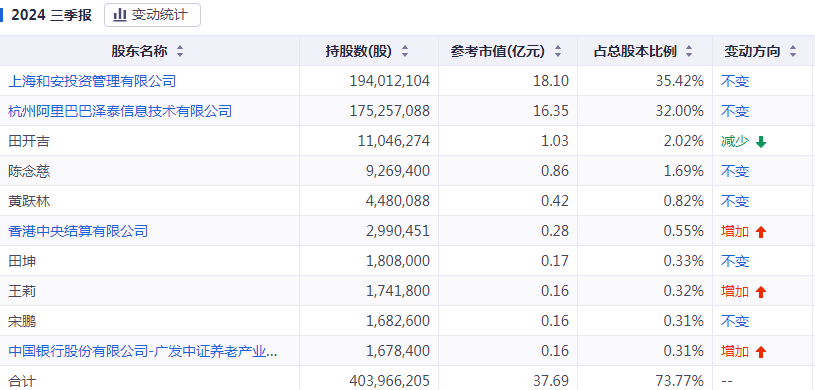Click 增加 status for 王莉

click(x=735, y=291)
